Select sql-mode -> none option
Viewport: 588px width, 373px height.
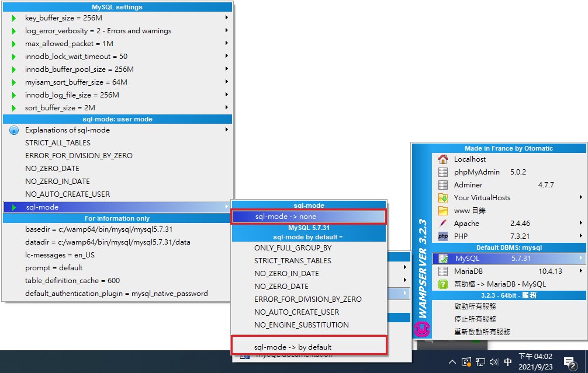coord(309,217)
